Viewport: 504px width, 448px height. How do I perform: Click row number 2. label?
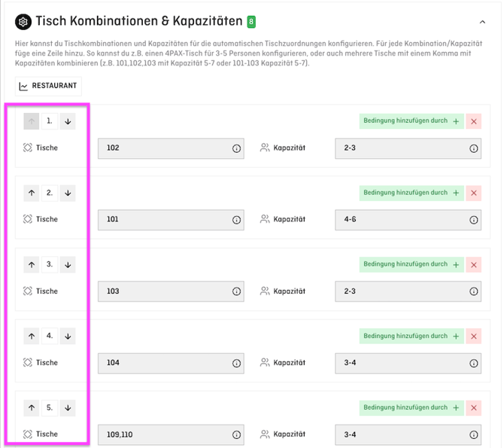[x=50, y=193]
